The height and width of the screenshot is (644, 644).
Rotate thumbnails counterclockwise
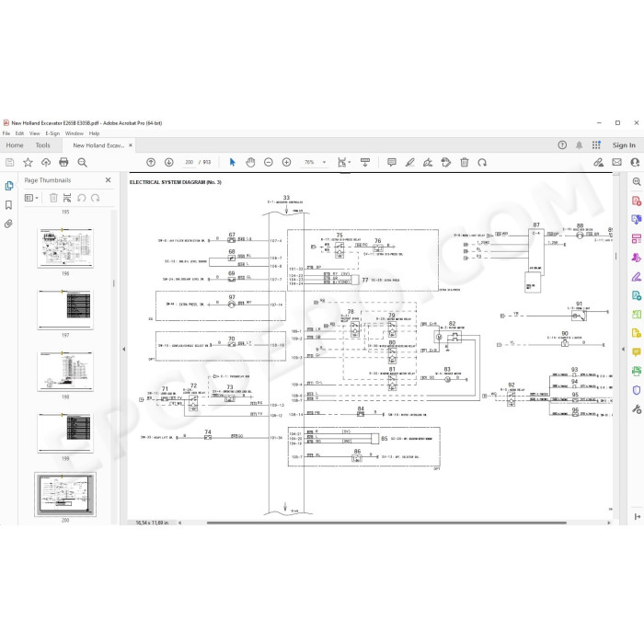pos(81,198)
